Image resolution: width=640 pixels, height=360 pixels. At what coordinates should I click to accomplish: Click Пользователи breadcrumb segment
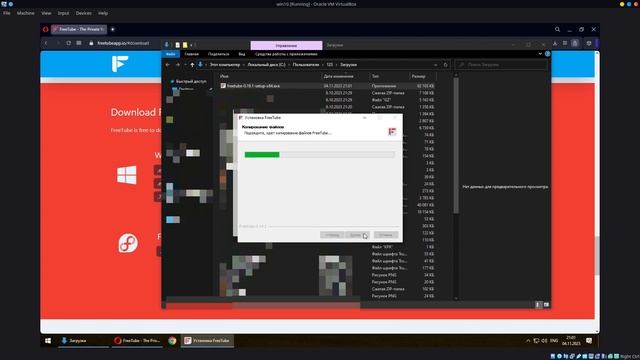pos(306,65)
